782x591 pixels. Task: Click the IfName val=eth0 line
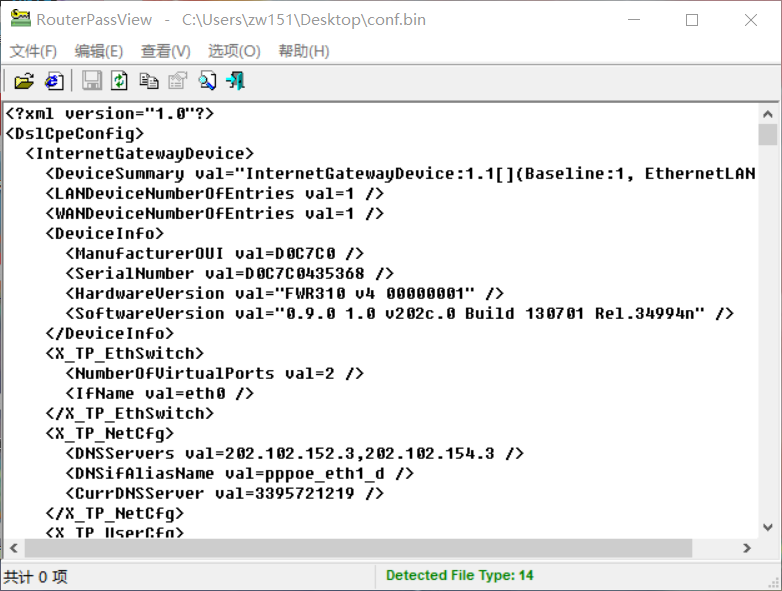pos(160,394)
